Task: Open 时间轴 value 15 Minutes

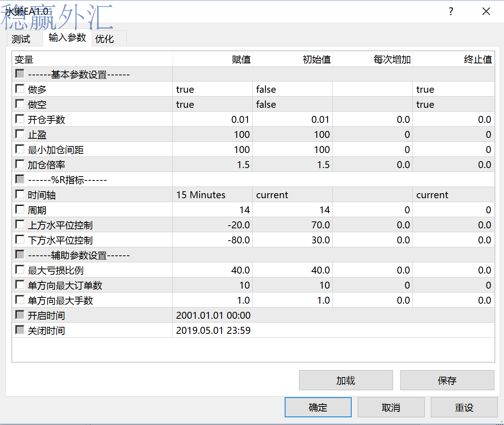Action: [x=212, y=195]
